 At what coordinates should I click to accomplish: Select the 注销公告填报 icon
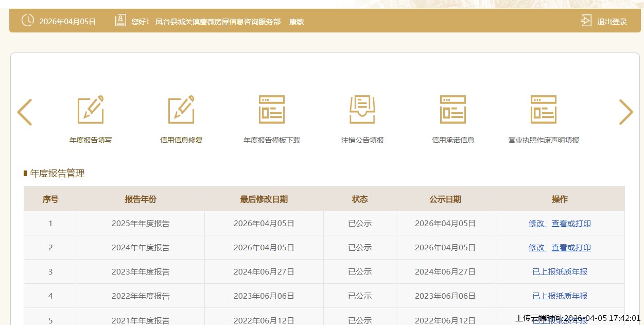point(362,110)
